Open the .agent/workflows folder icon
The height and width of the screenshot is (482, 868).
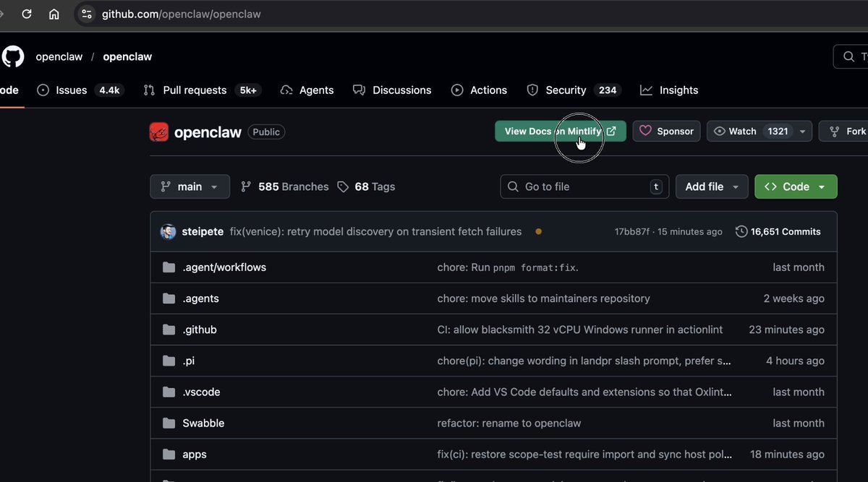(x=169, y=267)
